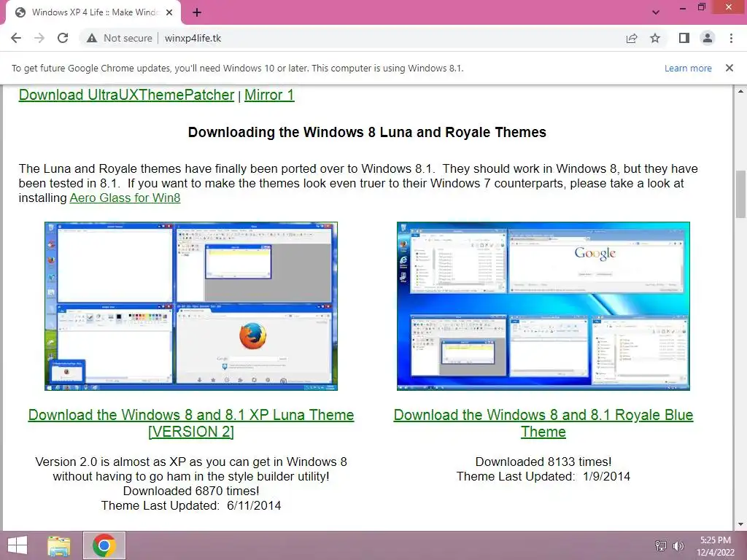Screen dimensions: 747x560
Task: Close the Windows XP 4 Life tab
Action: [x=169, y=12]
